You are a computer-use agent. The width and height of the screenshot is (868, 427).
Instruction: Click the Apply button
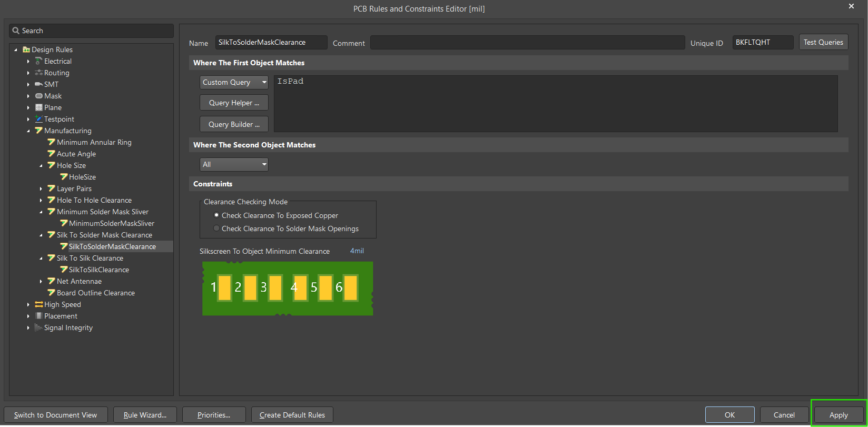coord(839,415)
